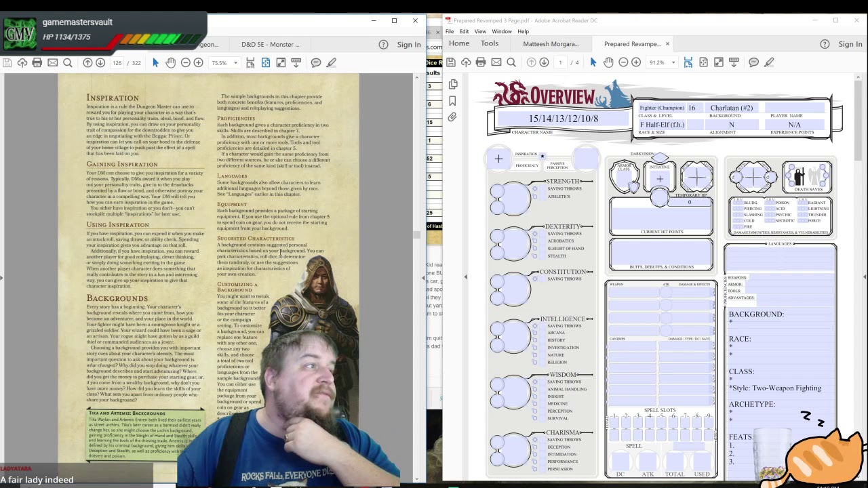The image size is (868, 488).
Task: Toggle Perception skill proficiency marker
Action: click(535, 411)
